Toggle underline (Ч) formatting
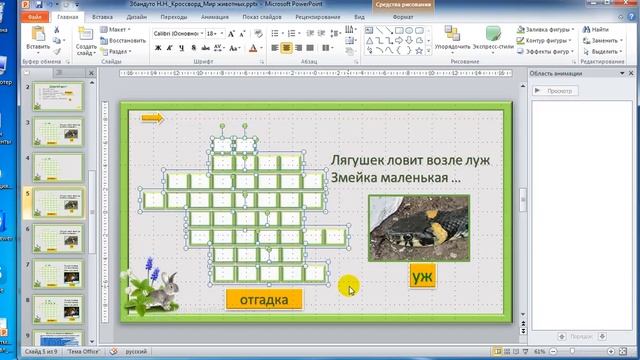This screenshot has width=640, height=360. tap(181, 48)
